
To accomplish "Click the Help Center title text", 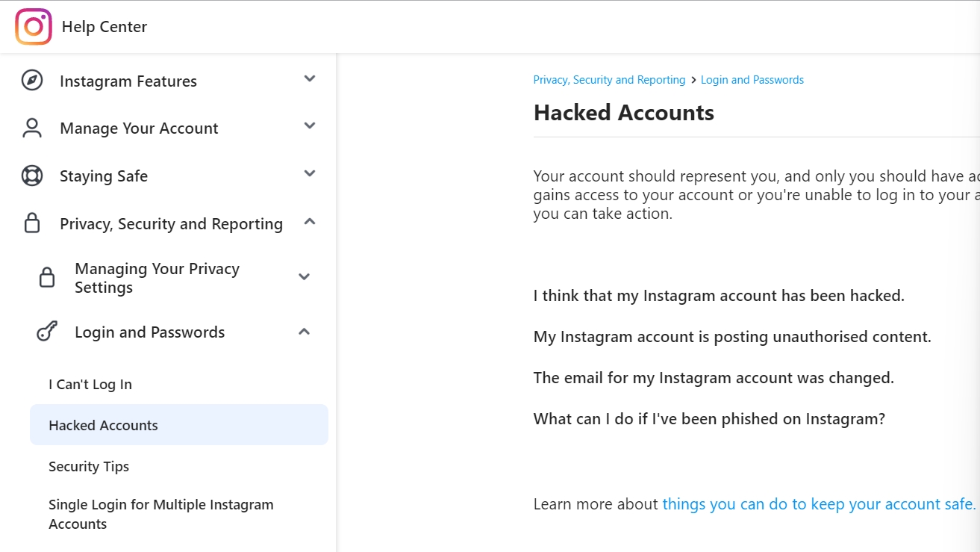I will [x=104, y=27].
